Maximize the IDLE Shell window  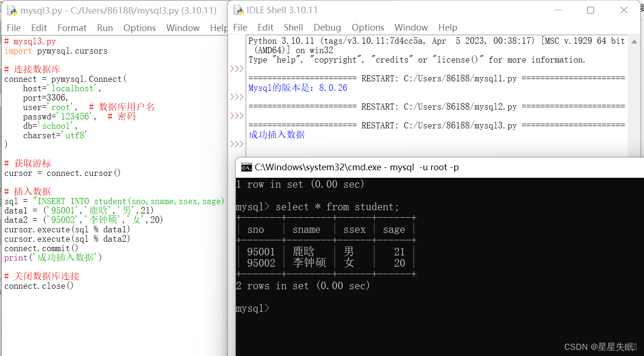point(590,9)
